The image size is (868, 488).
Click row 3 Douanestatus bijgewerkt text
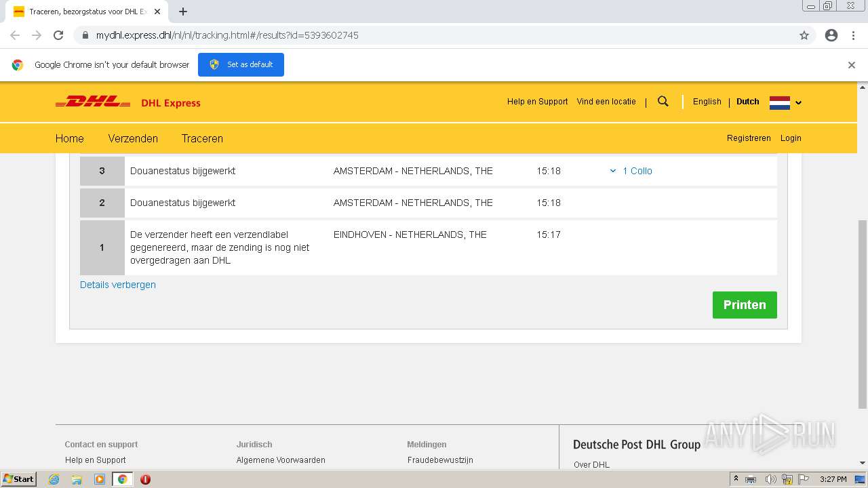coord(183,171)
